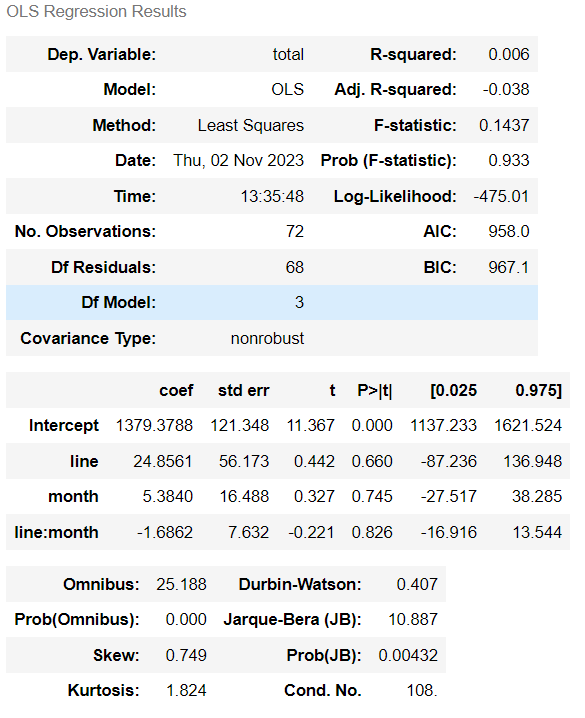Select the No. Observations value 72
The height and width of the screenshot is (718, 585).
click(x=295, y=231)
